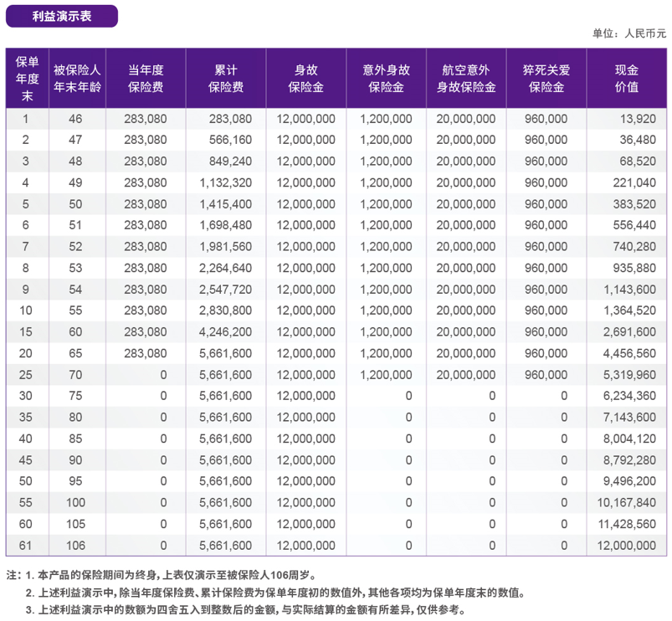Click cash value 556,440
The image size is (672, 621).
(634, 225)
